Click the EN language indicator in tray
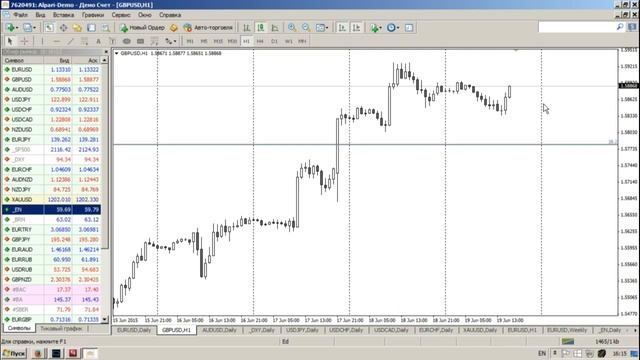The height and width of the screenshot is (360, 640). [542, 353]
